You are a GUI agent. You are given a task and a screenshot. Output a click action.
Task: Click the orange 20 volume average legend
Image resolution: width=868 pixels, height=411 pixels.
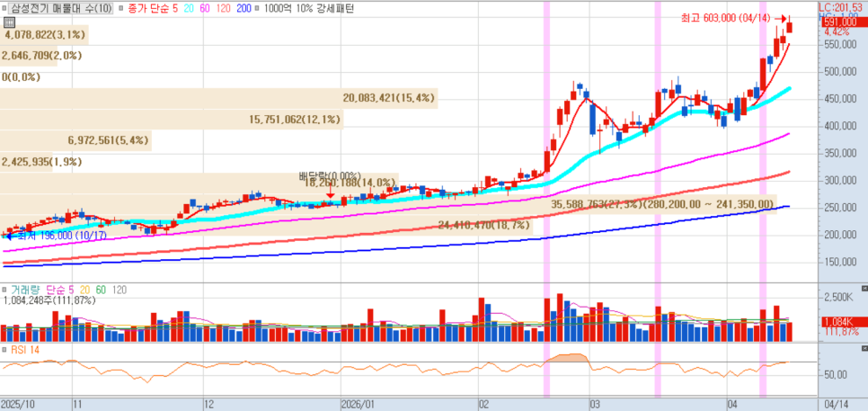click(x=84, y=290)
